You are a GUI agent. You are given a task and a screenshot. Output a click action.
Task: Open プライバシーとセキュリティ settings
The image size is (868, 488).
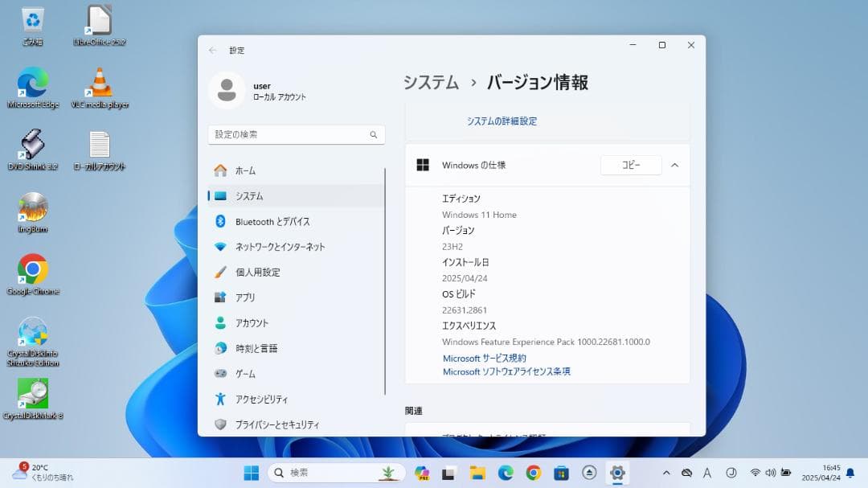click(296, 424)
